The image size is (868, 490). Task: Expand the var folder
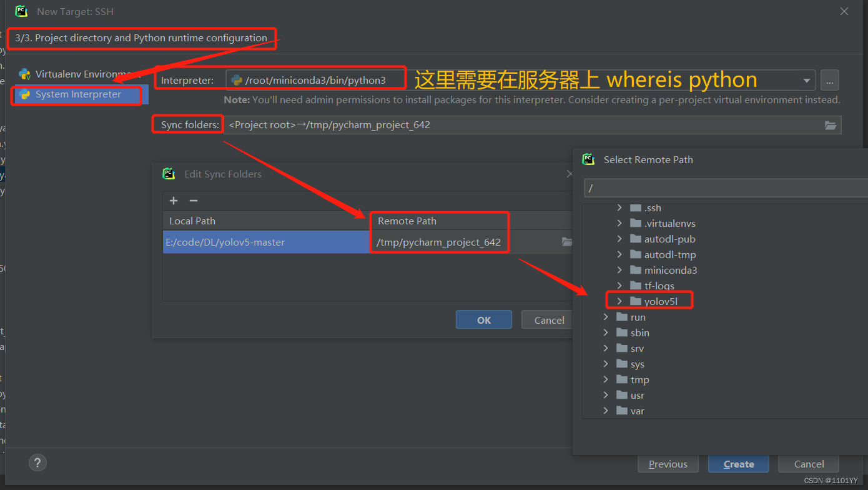pos(606,411)
